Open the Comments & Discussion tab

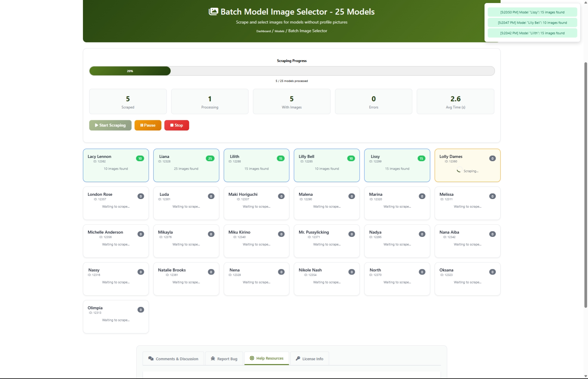[x=173, y=358]
